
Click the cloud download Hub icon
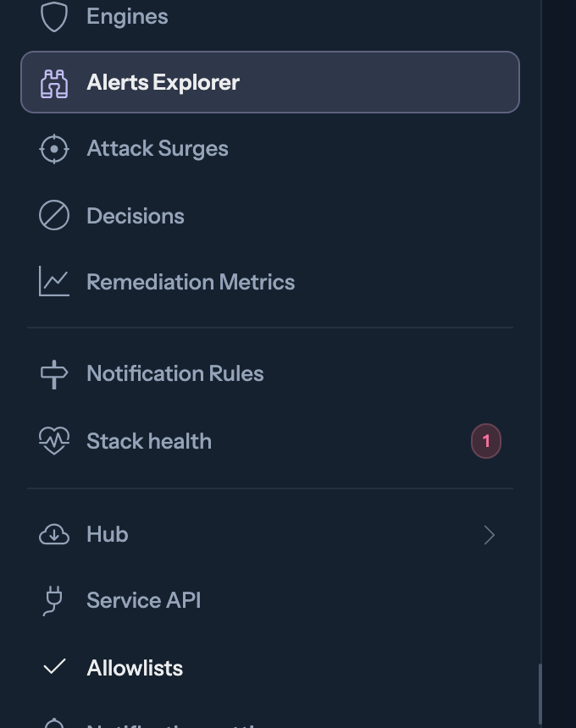(x=54, y=534)
